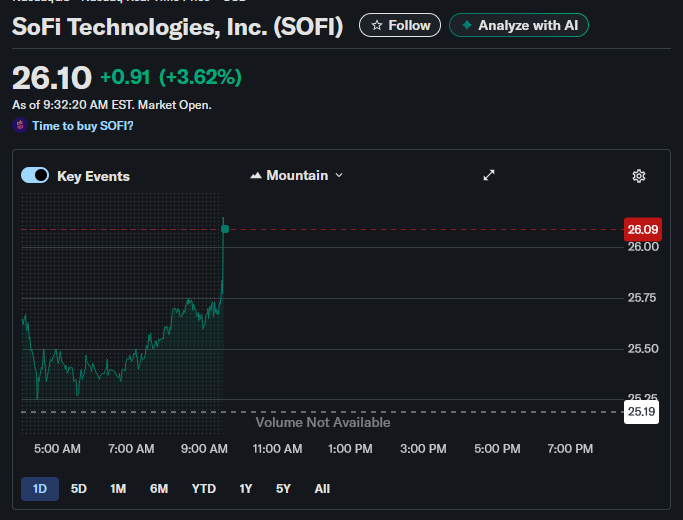
Task: Click the +0.91 price change value
Action: (x=125, y=77)
